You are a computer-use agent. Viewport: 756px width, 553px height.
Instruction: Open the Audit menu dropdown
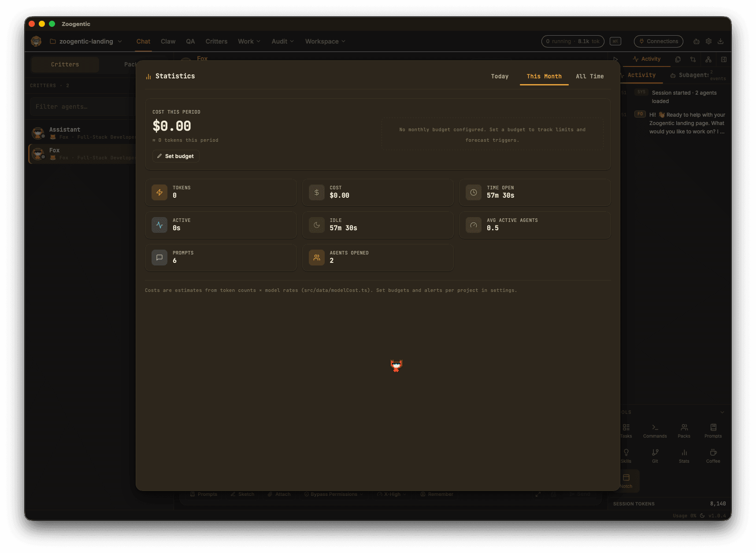coord(282,41)
